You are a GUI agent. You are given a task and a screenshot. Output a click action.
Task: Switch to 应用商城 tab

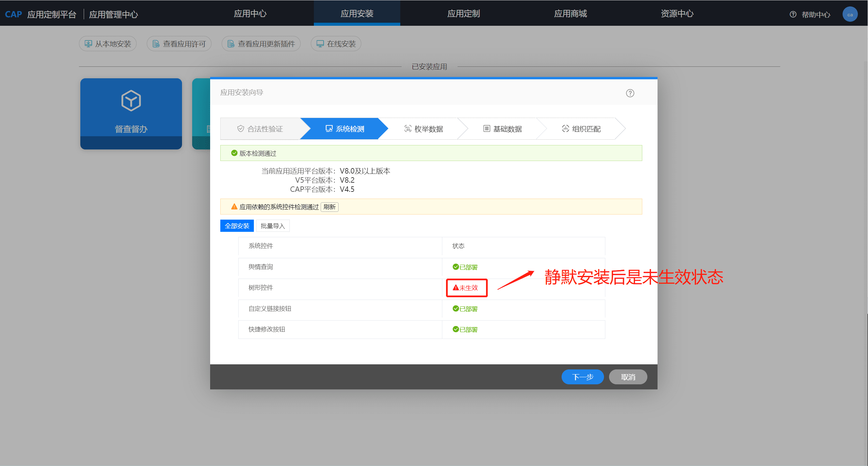point(570,13)
